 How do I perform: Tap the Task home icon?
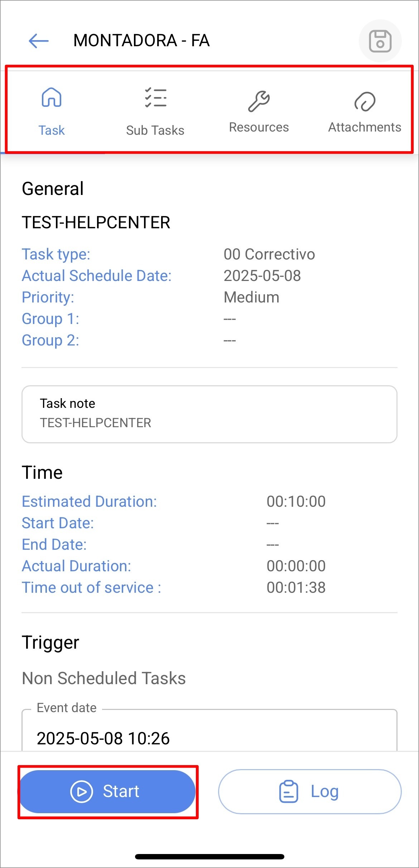tap(52, 97)
